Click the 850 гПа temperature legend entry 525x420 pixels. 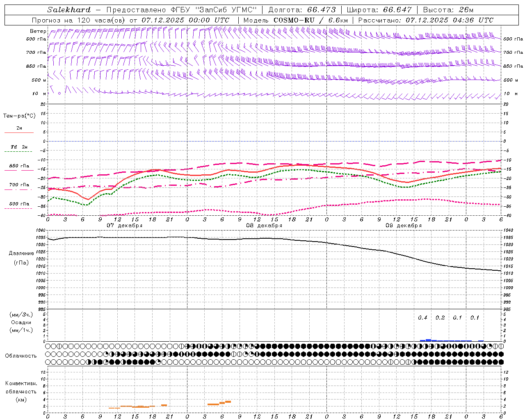[x=19, y=166]
